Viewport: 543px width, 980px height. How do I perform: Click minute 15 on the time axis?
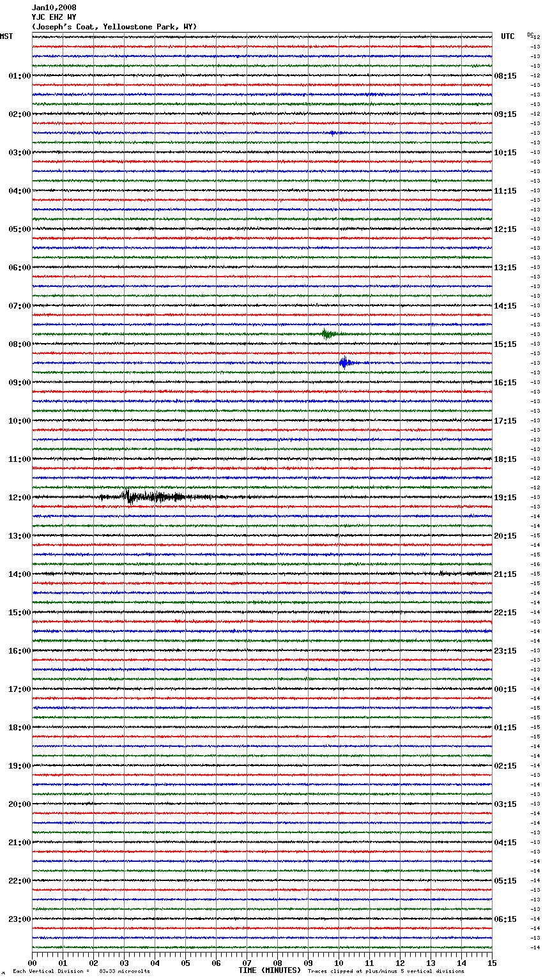click(x=492, y=963)
